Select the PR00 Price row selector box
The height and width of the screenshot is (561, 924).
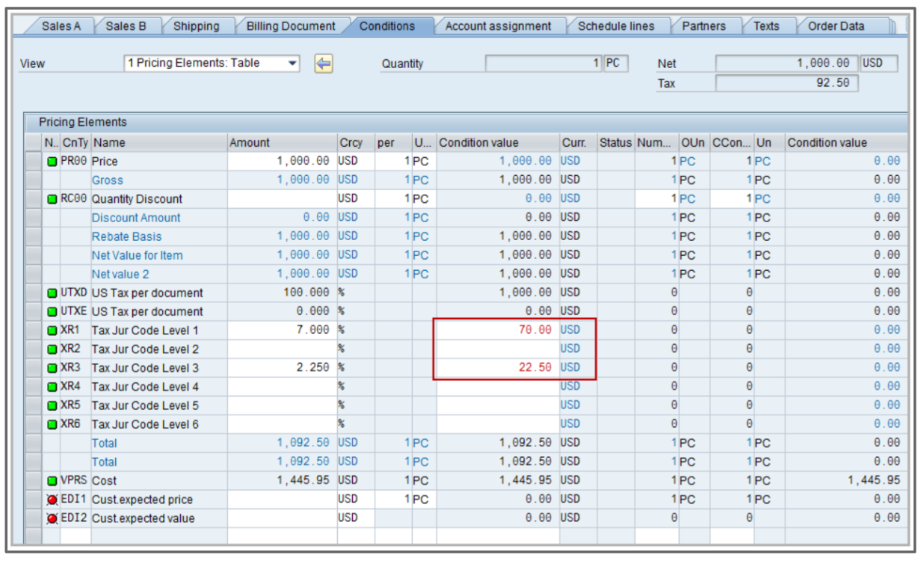click(x=33, y=162)
